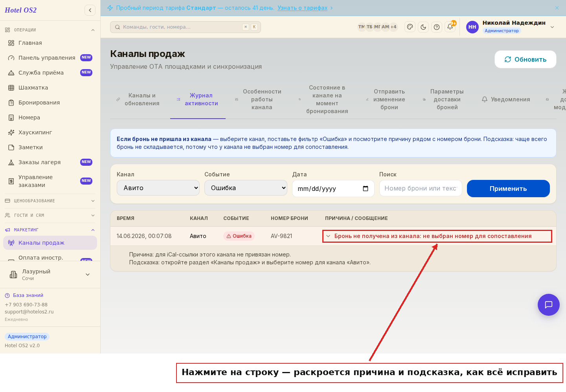This screenshot has width=566, height=392.
Task: Click the refresh icon in Обновить
Action: 508,59
